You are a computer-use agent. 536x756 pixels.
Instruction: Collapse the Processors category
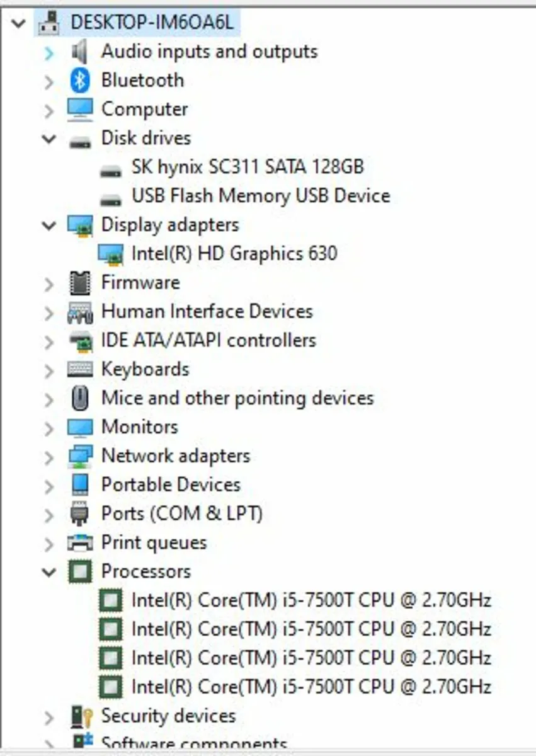49,571
